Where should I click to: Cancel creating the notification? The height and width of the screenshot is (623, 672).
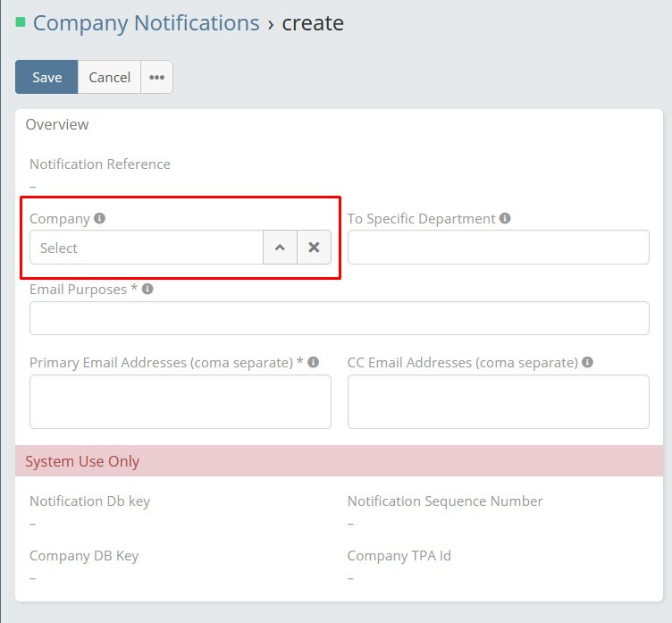109,77
